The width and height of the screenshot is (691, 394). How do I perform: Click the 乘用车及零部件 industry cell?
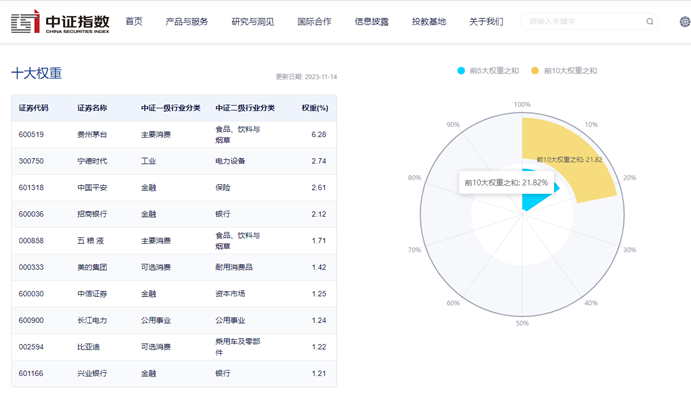[238, 347]
